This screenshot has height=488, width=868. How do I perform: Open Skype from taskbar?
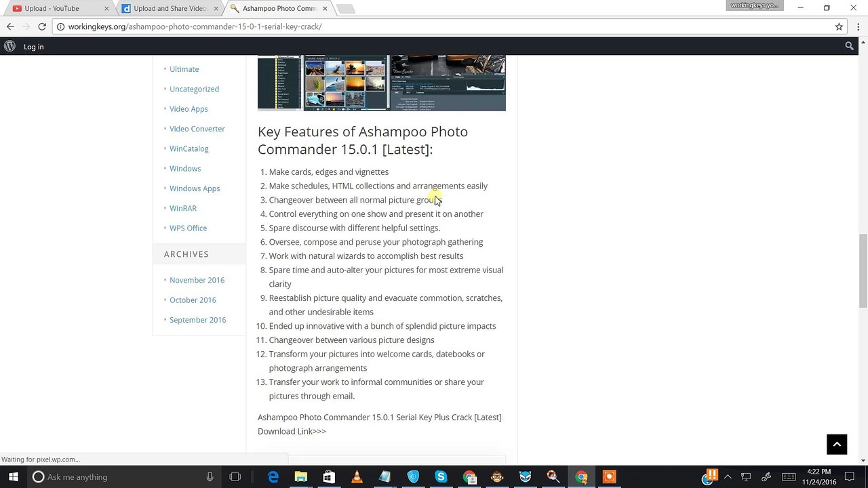441,477
